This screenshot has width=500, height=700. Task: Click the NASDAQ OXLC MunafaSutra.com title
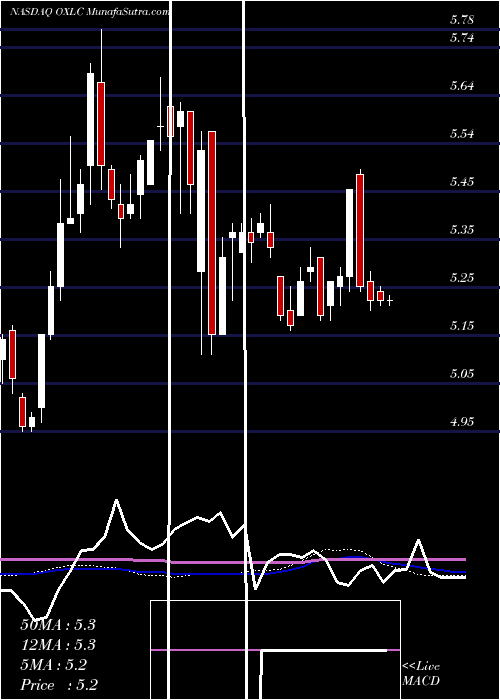pyautogui.click(x=89, y=12)
